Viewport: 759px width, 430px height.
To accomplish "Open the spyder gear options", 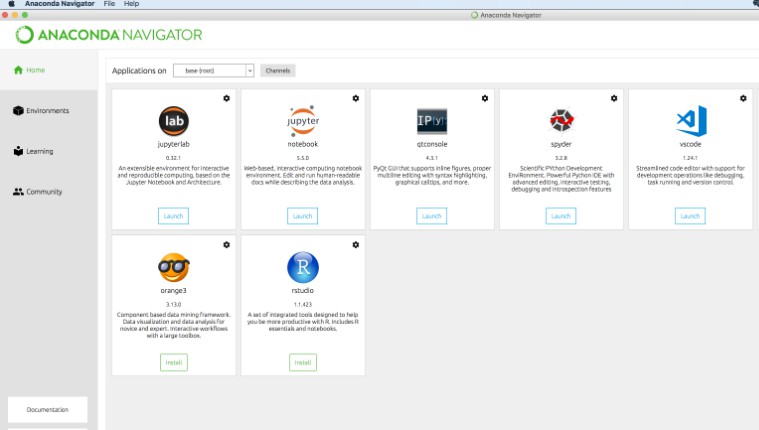I will pyautogui.click(x=614, y=98).
